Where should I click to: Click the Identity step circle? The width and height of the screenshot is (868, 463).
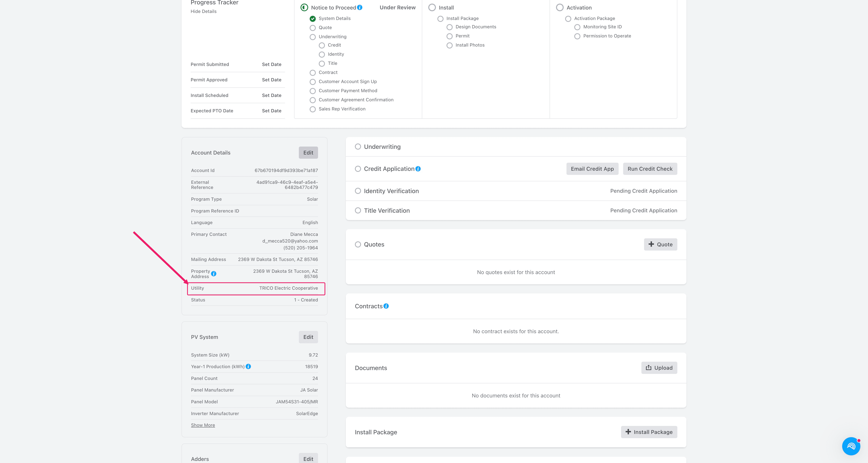click(322, 54)
